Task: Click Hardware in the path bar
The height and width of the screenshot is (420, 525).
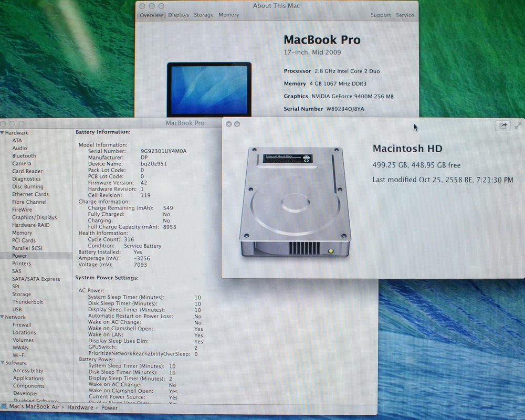Action: pyautogui.click(x=80, y=407)
